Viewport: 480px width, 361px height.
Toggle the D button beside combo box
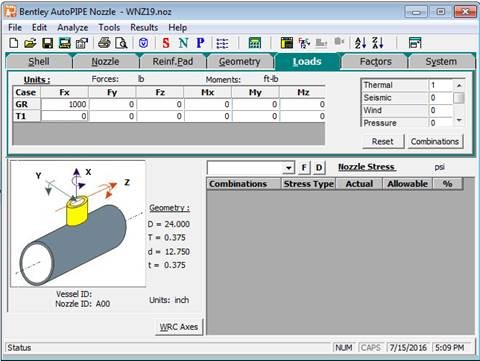319,167
